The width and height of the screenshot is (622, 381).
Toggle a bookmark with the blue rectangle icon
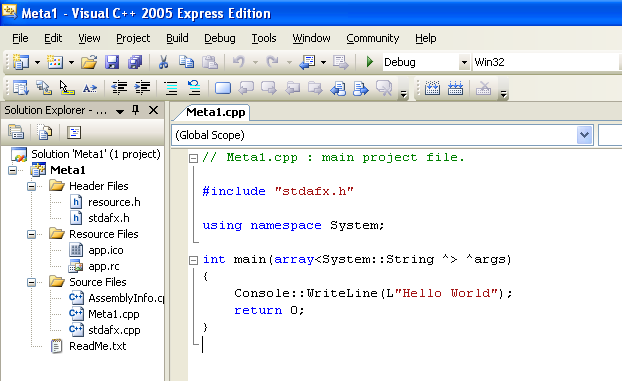coord(223,88)
